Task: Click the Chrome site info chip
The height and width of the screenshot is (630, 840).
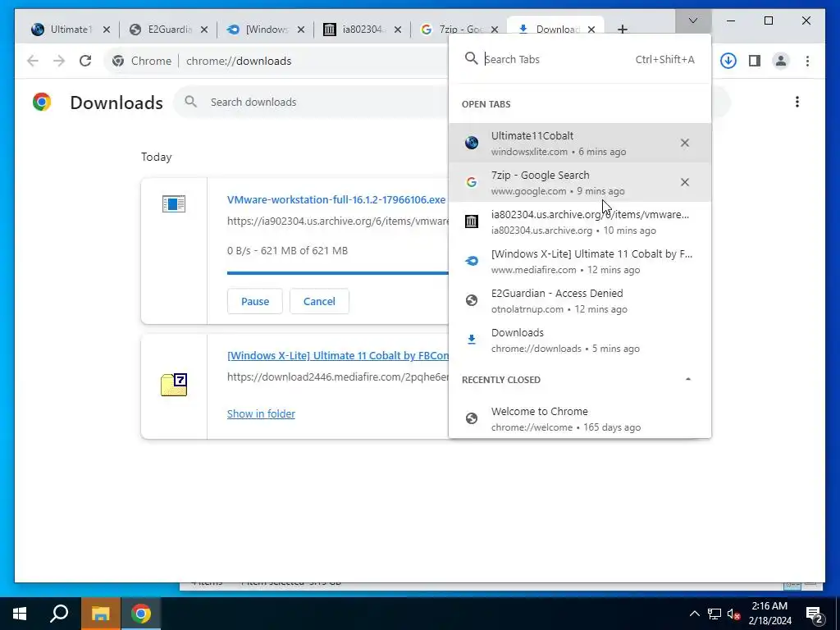Action: [142, 61]
